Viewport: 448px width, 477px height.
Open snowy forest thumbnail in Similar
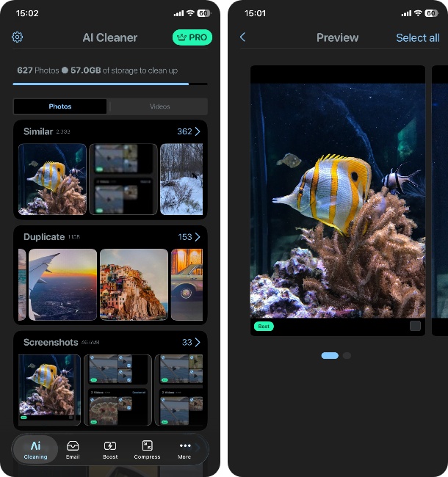(x=181, y=179)
